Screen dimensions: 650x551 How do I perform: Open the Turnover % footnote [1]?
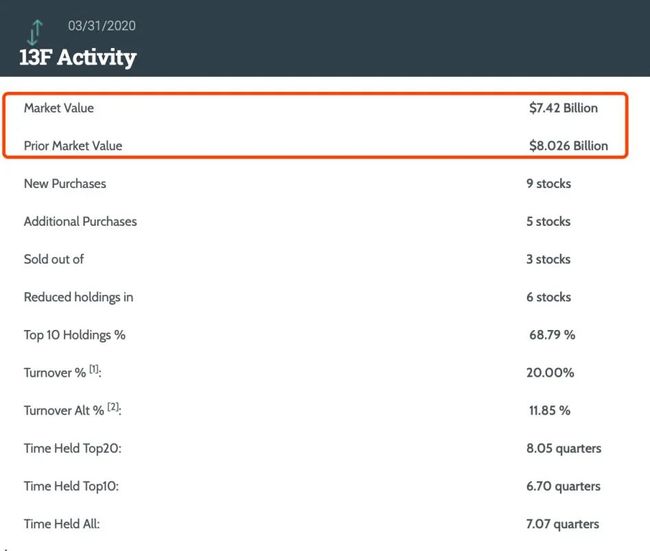pyautogui.click(x=94, y=369)
